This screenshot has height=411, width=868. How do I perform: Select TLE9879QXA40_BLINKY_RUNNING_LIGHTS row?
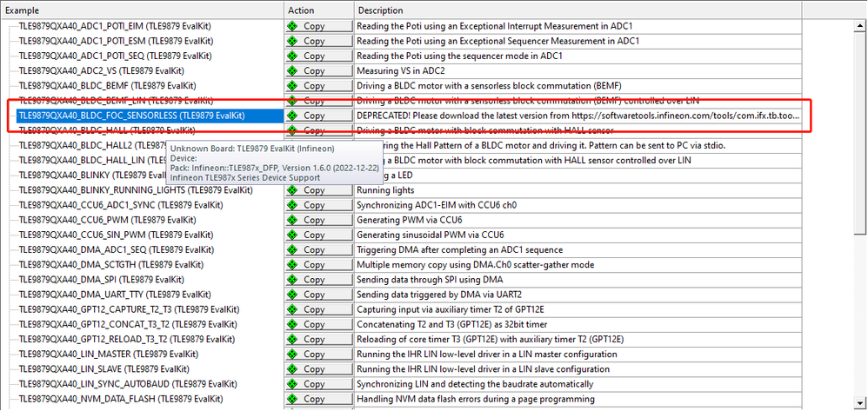coord(136,190)
